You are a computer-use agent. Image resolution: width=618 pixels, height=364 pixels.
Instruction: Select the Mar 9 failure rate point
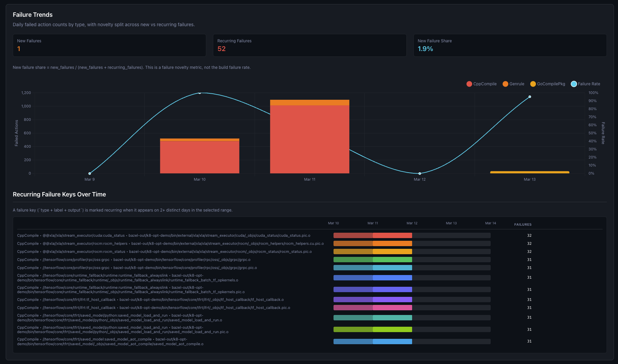(x=90, y=174)
